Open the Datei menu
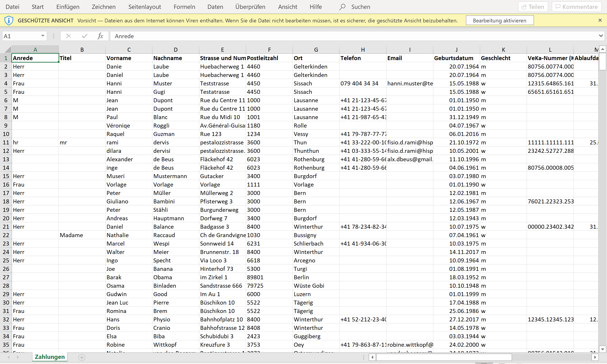The width and height of the screenshot is (607, 364). [12, 7]
